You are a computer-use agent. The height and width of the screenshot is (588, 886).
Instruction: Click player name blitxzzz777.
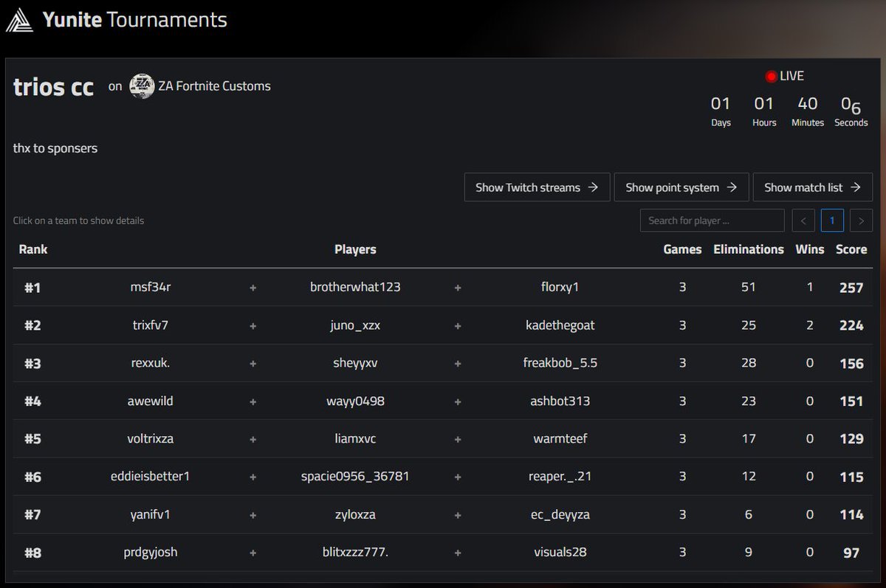coord(355,552)
